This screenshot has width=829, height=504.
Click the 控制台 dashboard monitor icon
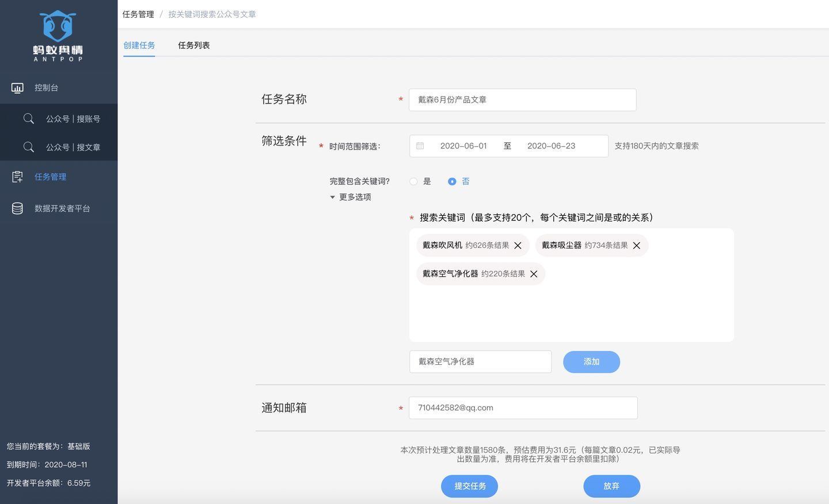click(x=17, y=88)
